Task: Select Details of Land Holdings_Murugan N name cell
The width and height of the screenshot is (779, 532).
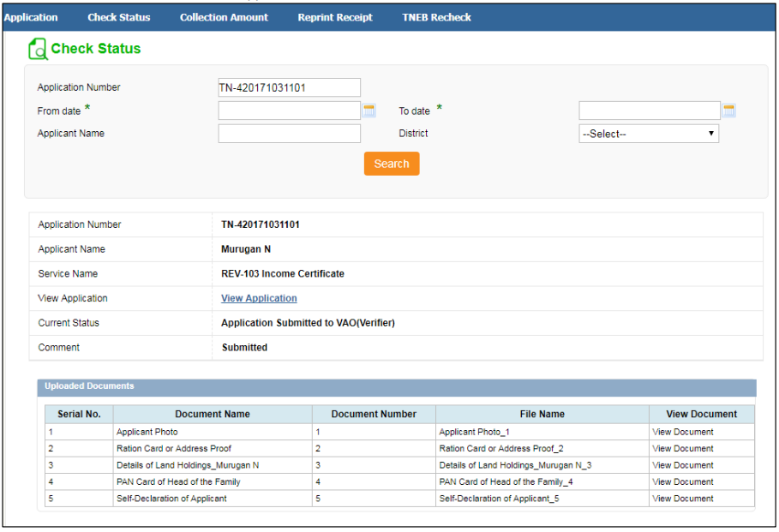Action: pyautogui.click(x=213, y=465)
